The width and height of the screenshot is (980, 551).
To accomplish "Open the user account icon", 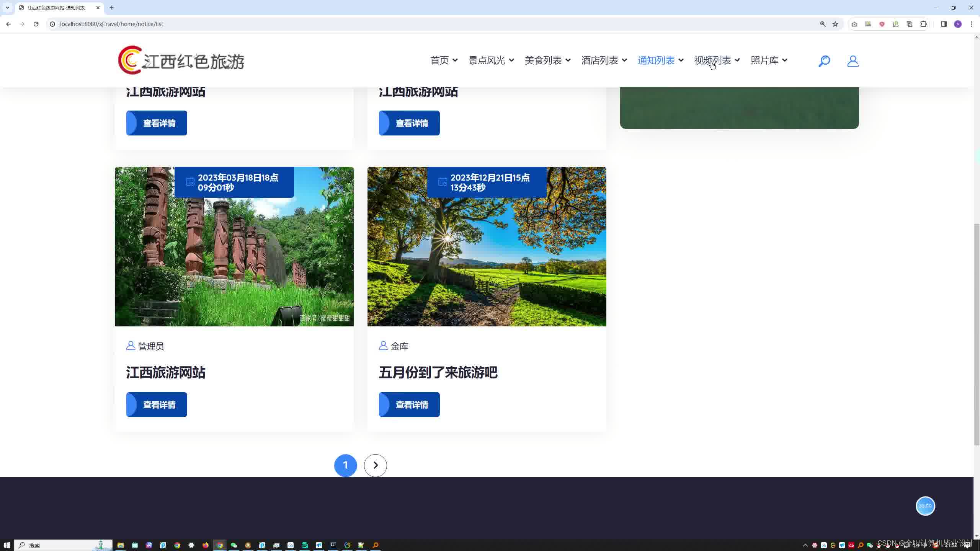I will pyautogui.click(x=853, y=61).
